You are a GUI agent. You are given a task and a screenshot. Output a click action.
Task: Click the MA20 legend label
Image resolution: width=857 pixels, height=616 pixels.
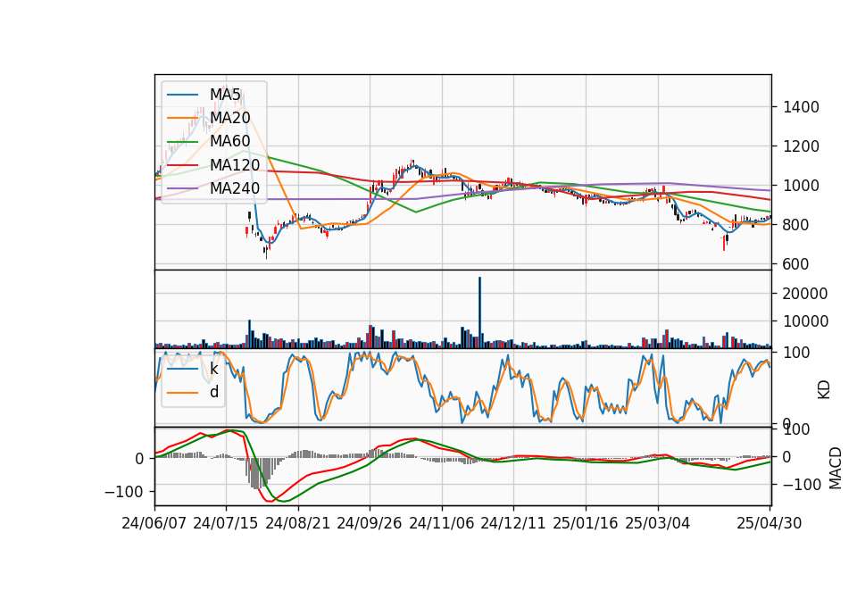coord(230,118)
